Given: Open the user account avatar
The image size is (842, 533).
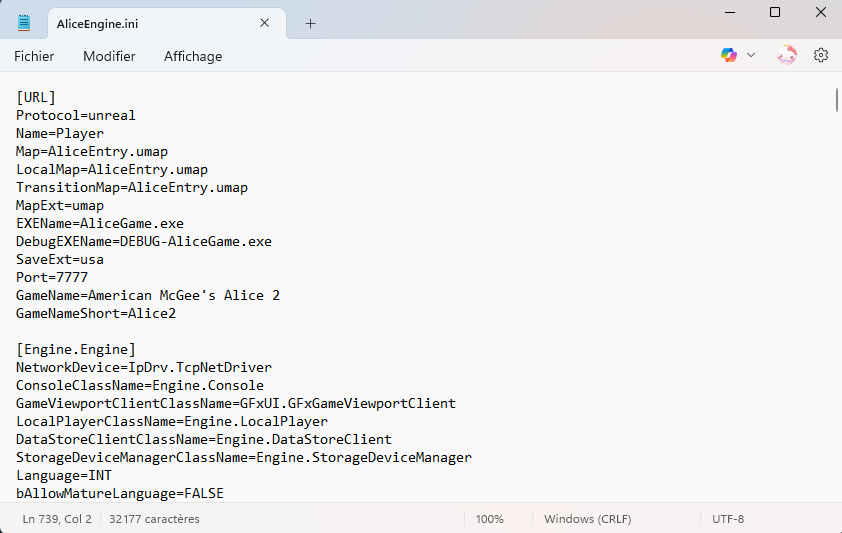Looking at the screenshot, I should (x=787, y=55).
